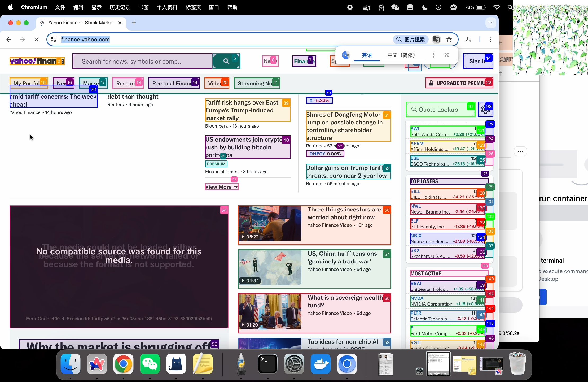Click UPGRADE TO PREMIUM button
Viewport: 588px width, 382px height.
[x=459, y=83]
